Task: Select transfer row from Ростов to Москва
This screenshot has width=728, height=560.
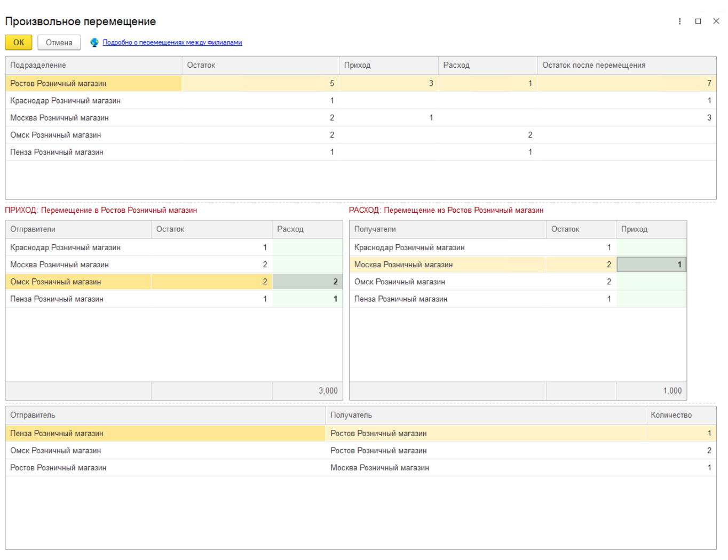Action: (361, 468)
